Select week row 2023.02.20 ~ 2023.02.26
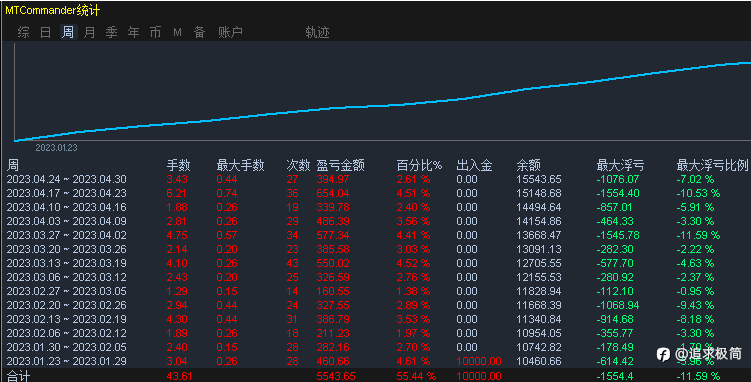 tap(376, 305)
